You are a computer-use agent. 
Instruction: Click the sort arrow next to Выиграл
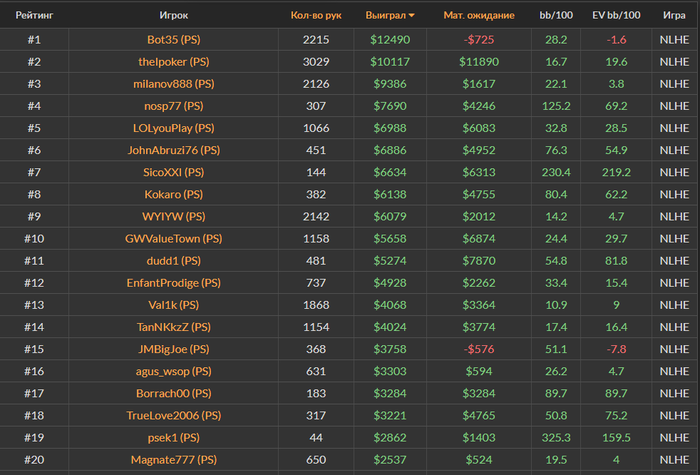point(412,17)
